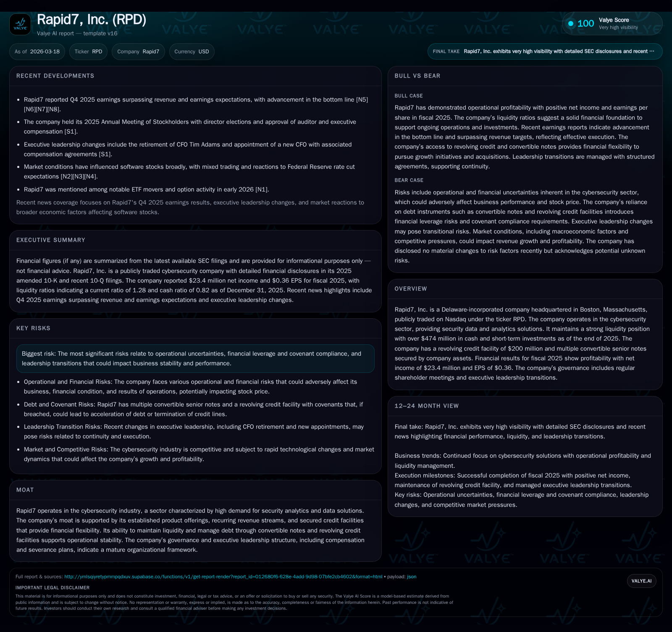This screenshot has width=672, height=632.
Task: Click the 'Very high visibility' score label
Action: click(618, 27)
